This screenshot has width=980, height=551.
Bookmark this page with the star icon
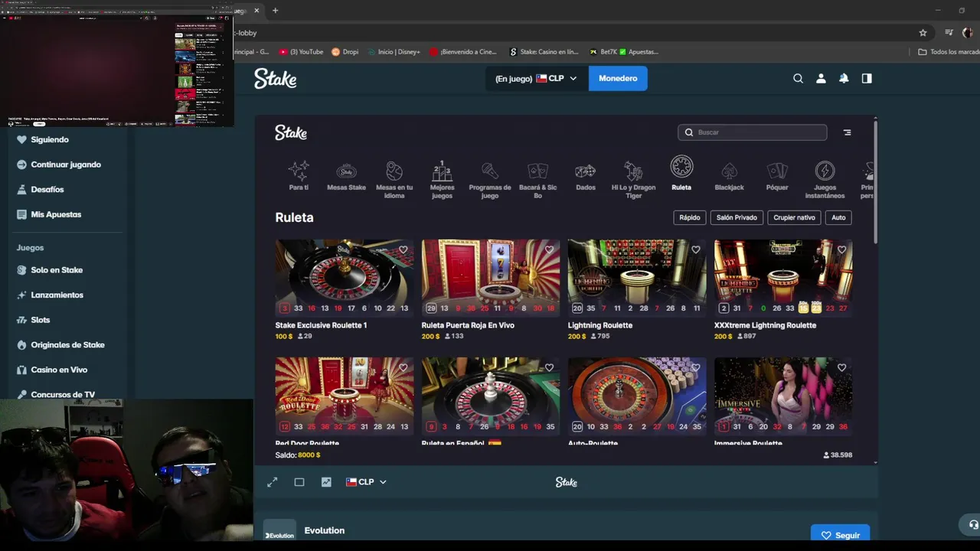923,33
